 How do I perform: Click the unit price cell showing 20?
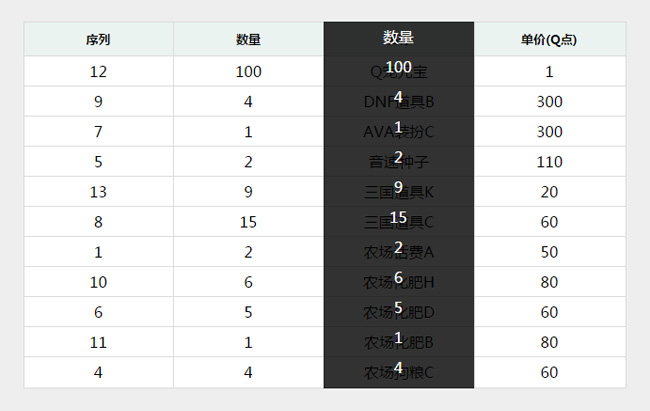[549, 192]
